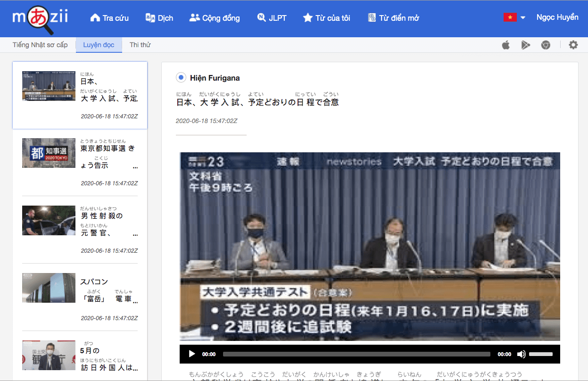Open the Dịch translation page
This screenshot has height=381, width=588.
pos(159,18)
